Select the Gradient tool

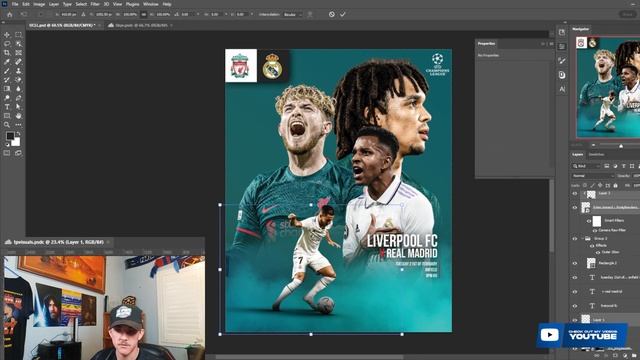(7, 89)
